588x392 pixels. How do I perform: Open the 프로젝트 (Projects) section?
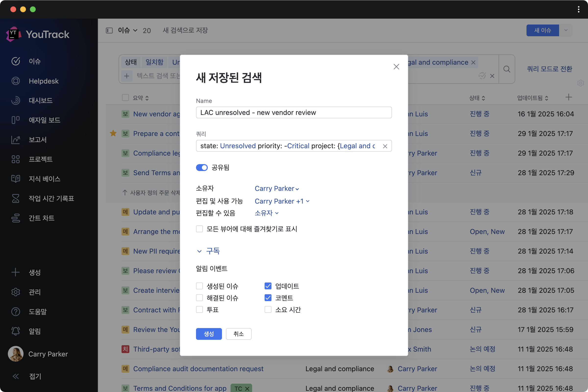tap(41, 159)
